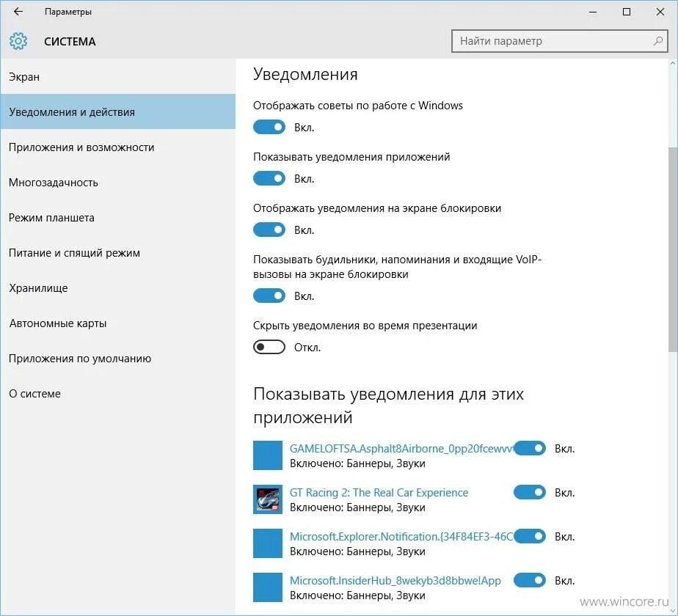Select Питание и спящий режим
Screen dimensions: 678x616
pos(117,252)
